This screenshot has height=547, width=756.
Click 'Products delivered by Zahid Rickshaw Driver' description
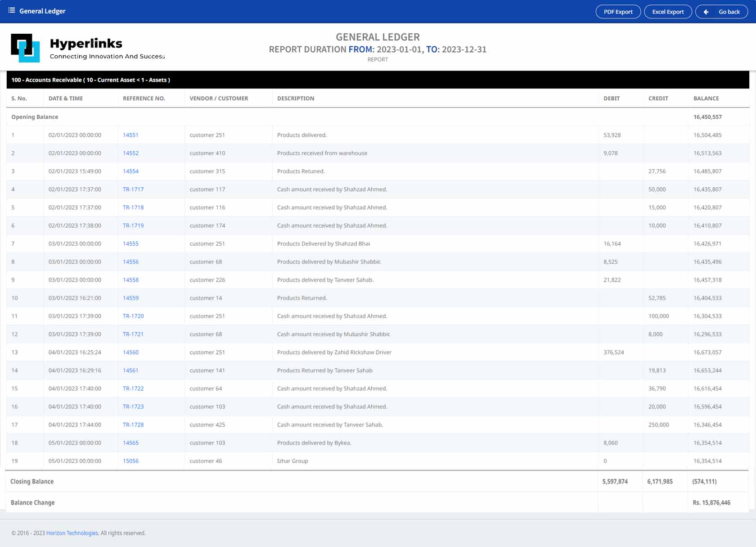pos(334,352)
